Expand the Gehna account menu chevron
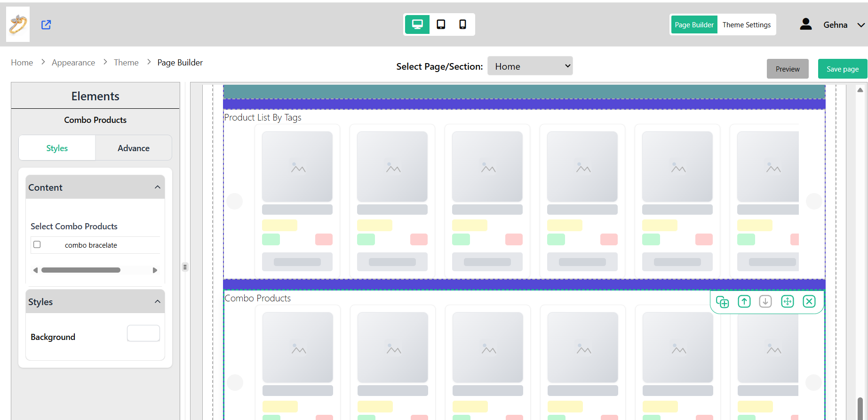The width and height of the screenshot is (868, 420). [861, 25]
